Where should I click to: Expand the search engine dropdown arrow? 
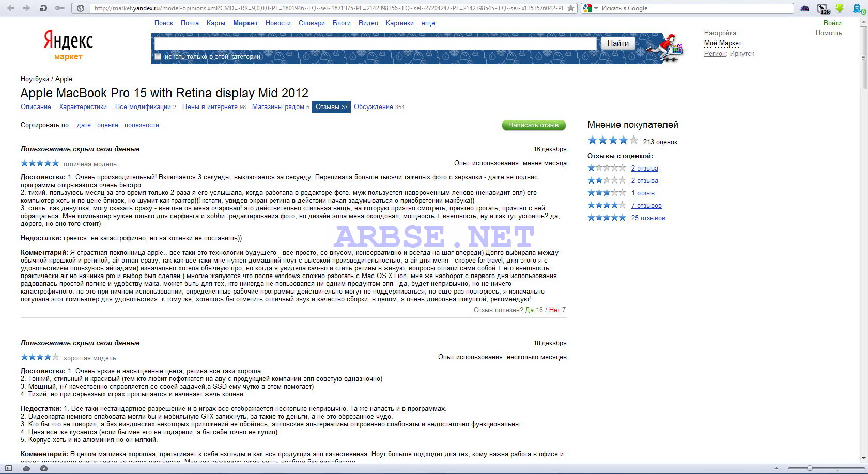tap(596, 8)
